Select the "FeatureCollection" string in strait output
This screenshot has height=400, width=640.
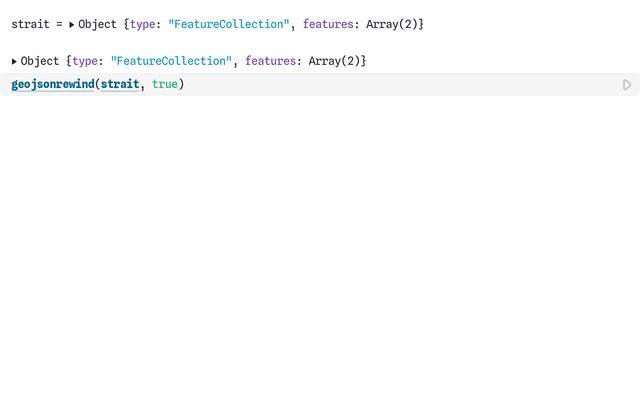click(x=229, y=24)
